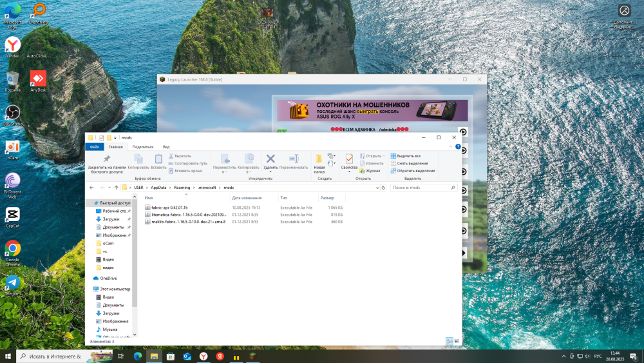Sort files by Имя column

(149, 198)
